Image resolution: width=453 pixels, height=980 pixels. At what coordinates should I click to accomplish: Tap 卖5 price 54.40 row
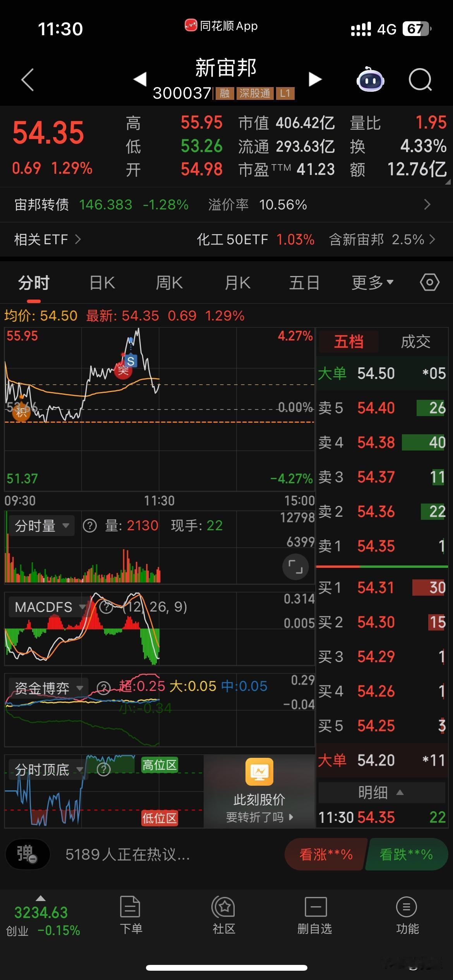(x=382, y=408)
